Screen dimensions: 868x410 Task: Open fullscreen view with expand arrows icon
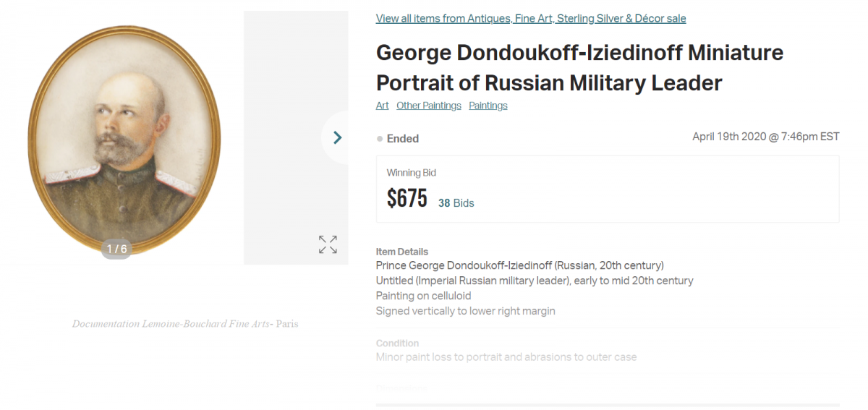328,244
